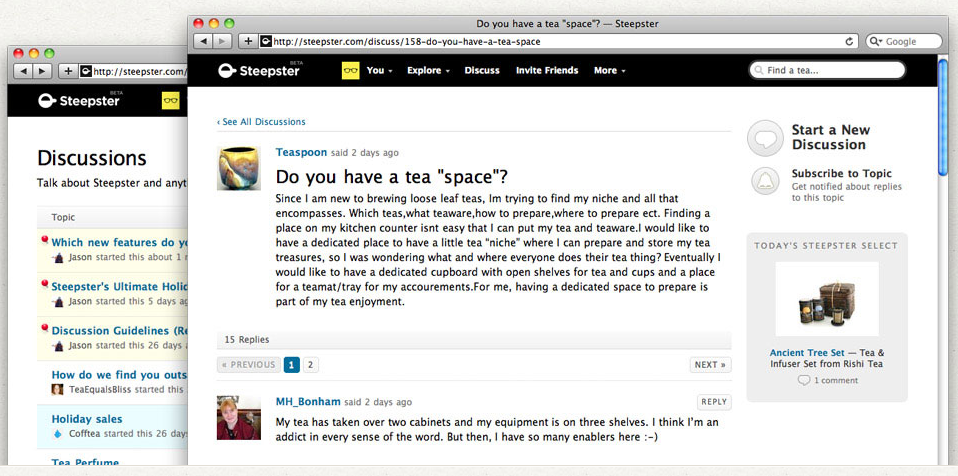Open the Explore dropdown menu

coord(428,70)
